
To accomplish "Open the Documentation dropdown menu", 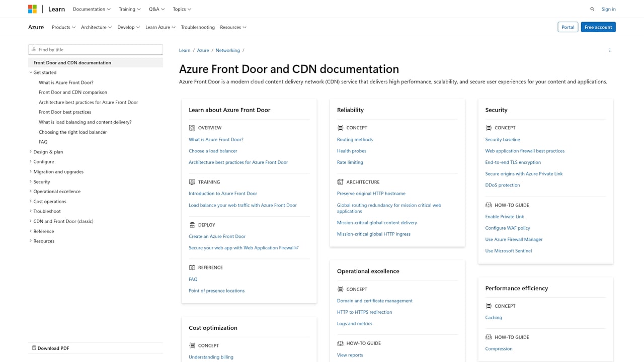I will pyautogui.click(x=91, y=9).
